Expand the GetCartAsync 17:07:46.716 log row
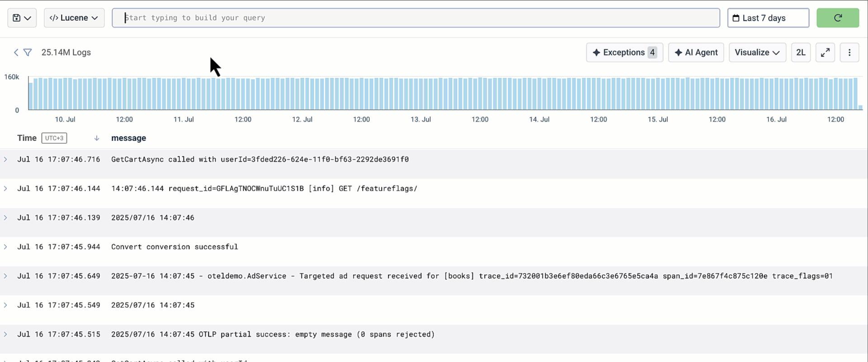Viewport: 868px width, 362px height. (x=5, y=159)
